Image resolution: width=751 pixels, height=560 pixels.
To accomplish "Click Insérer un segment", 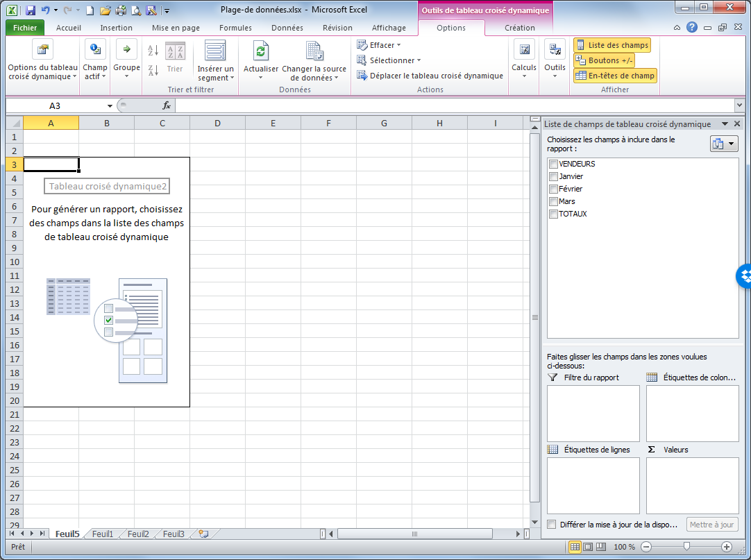I will coord(216,61).
